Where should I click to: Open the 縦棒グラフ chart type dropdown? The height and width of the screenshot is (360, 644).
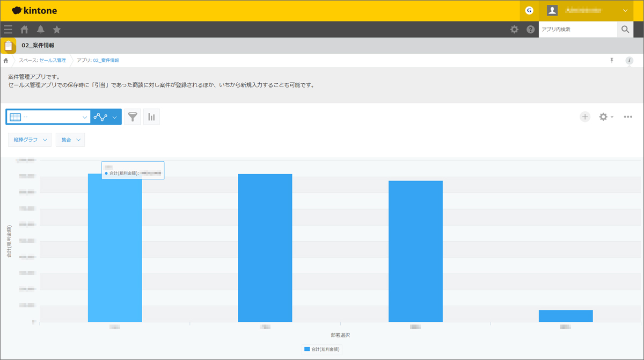point(30,140)
